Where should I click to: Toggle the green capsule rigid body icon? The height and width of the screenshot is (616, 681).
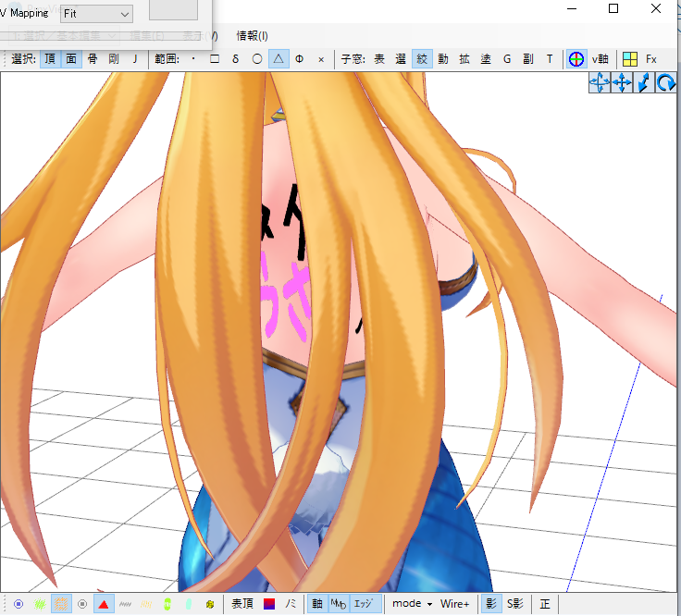click(x=167, y=604)
